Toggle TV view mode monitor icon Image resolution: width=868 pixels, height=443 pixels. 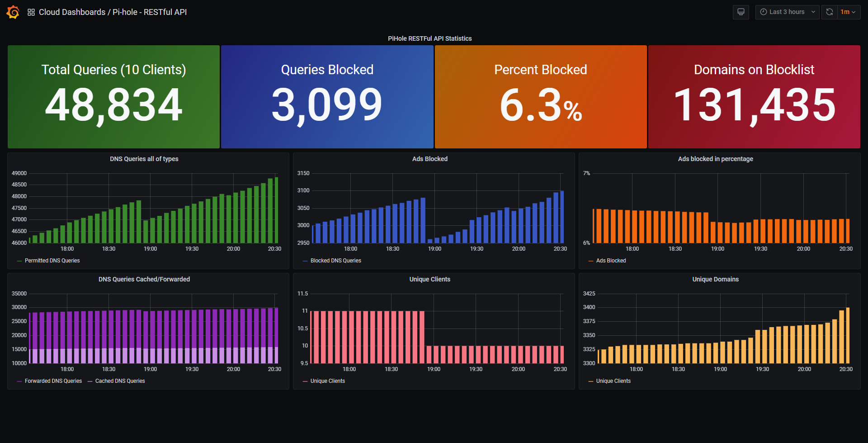(x=741, y=12)
